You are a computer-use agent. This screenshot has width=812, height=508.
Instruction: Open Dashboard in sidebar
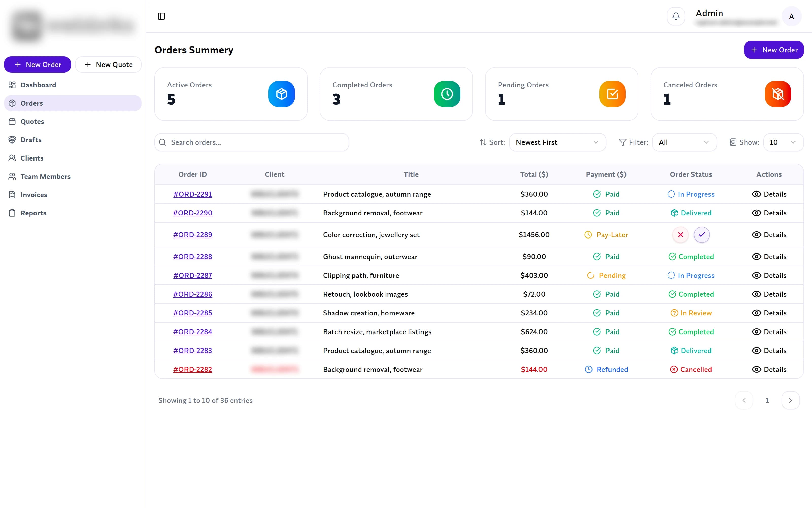click(x=73, y=85)
